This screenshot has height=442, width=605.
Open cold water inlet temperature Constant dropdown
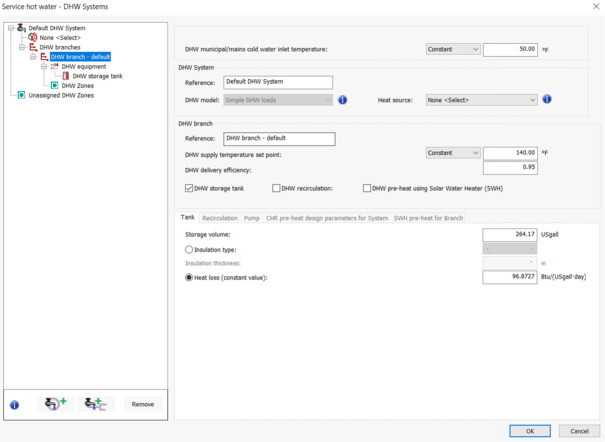click(x=453, y=49)
